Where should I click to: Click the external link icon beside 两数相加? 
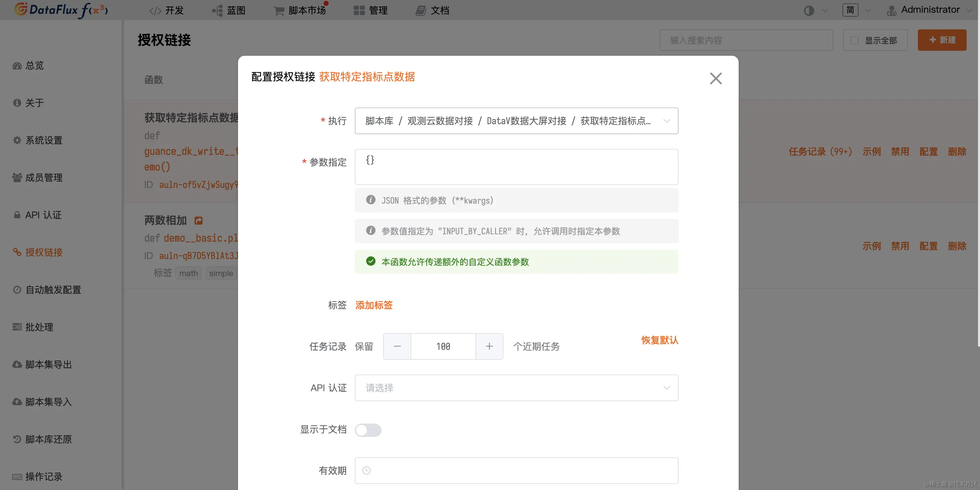pos(199,221)
